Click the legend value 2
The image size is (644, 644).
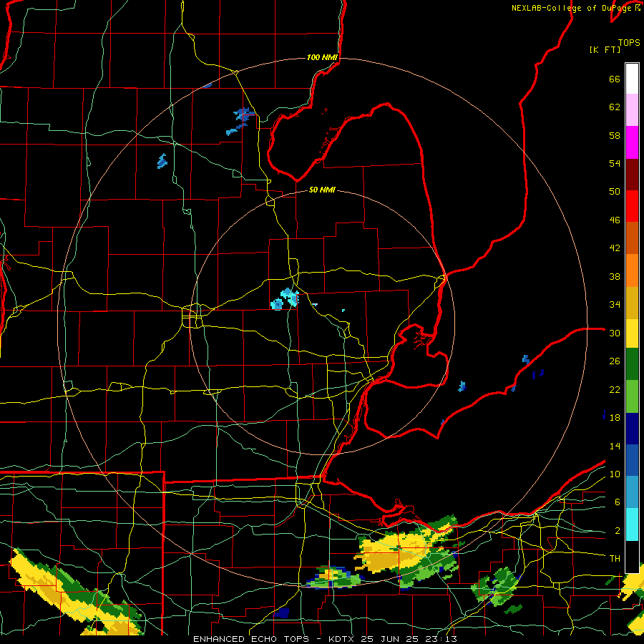[x=618, y=531]
